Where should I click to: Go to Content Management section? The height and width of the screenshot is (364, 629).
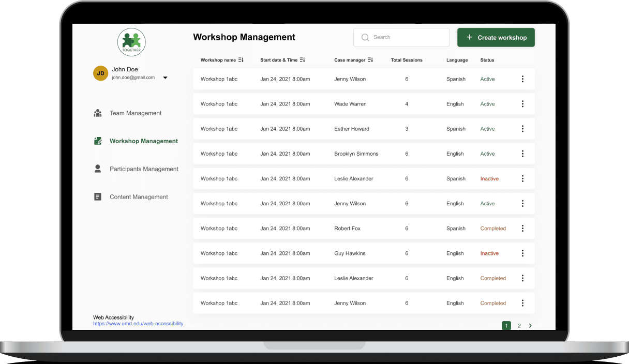pos(139,197)
